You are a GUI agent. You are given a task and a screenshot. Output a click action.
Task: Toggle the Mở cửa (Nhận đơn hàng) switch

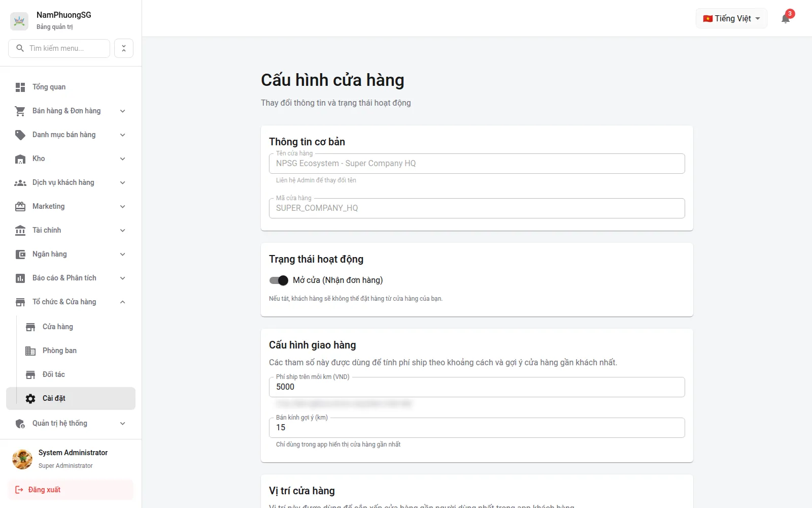point(279,280)
